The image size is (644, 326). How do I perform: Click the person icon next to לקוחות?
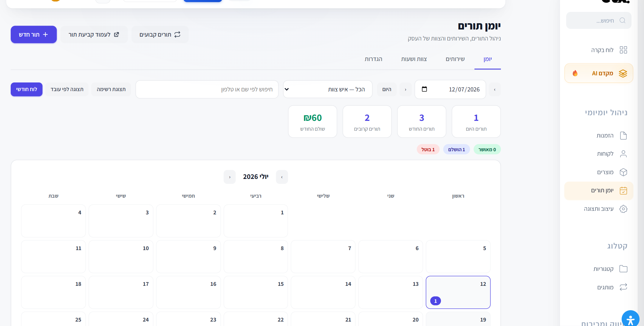623,154
